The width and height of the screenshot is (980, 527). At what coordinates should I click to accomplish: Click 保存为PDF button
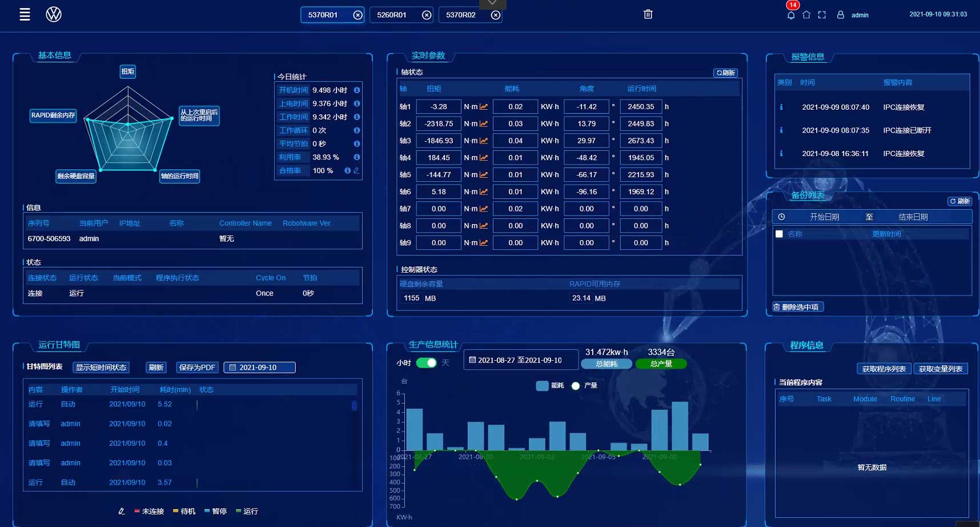197,368
